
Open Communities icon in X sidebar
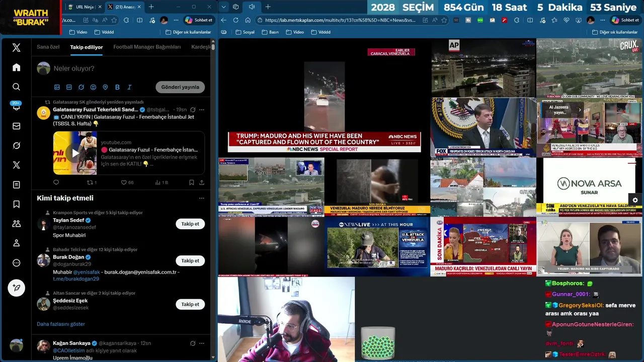click(17, 224)
